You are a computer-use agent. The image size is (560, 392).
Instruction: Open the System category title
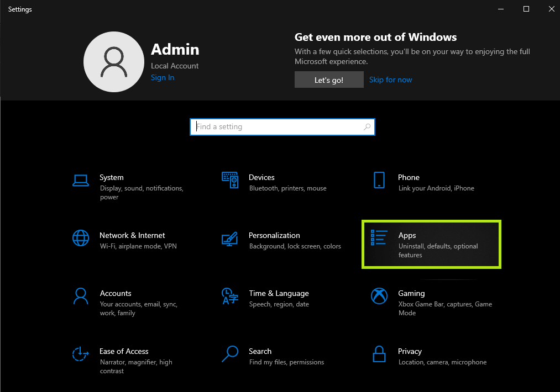coord(112,177)
